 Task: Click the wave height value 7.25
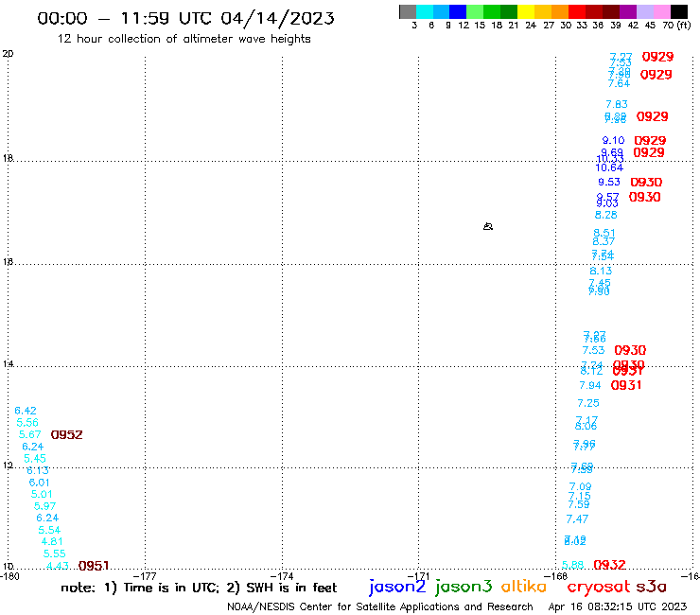(x=588, y=403)
